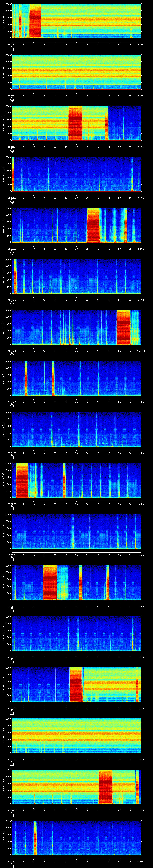Click the '21:53:00' start time label
Viewport: 153px width, 868px height.
point(12,44)
